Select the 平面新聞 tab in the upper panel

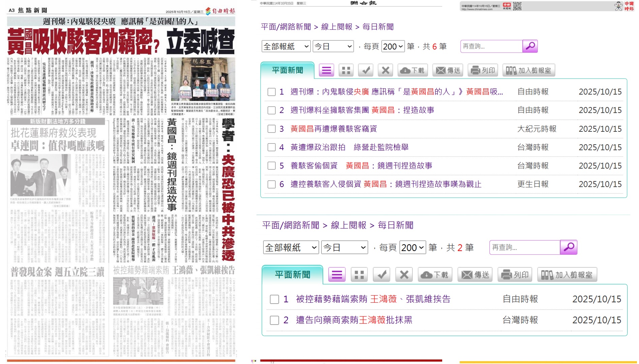[x=287, y=70]
